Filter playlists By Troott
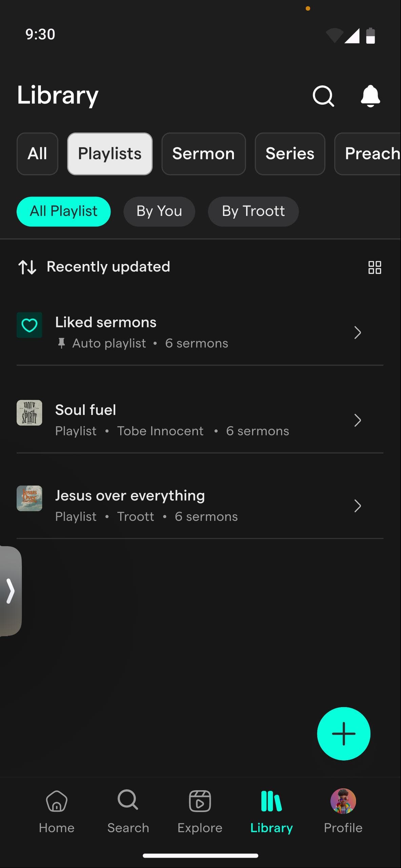This screenshot has height=868, width=401. 253,211
